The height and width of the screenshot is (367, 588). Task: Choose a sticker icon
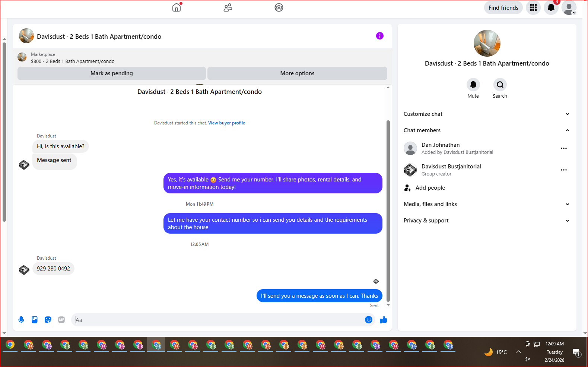pyautogui.click(x=48, y=320)
